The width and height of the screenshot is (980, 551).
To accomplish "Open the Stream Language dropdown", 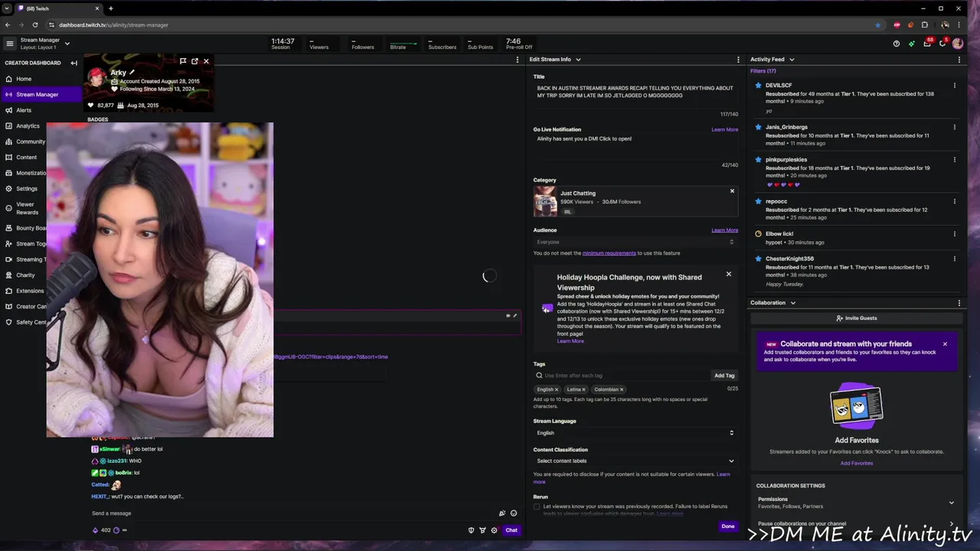I will click(x=635, y=433).
